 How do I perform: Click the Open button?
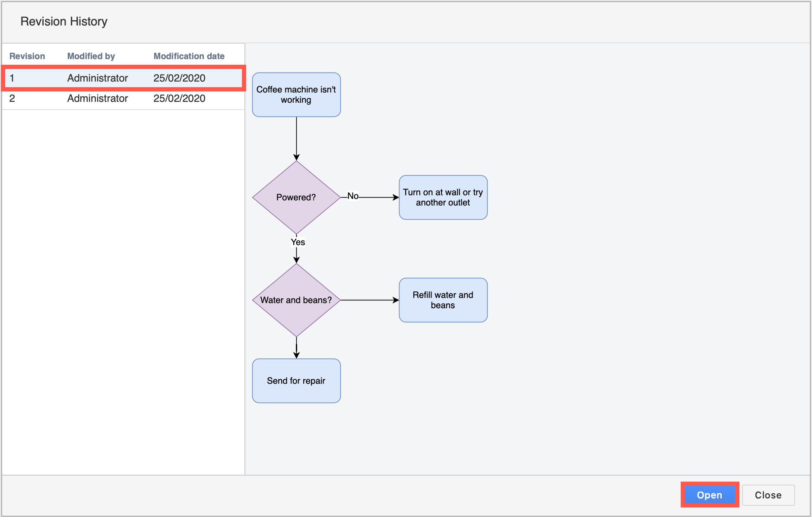pos(709,495)
